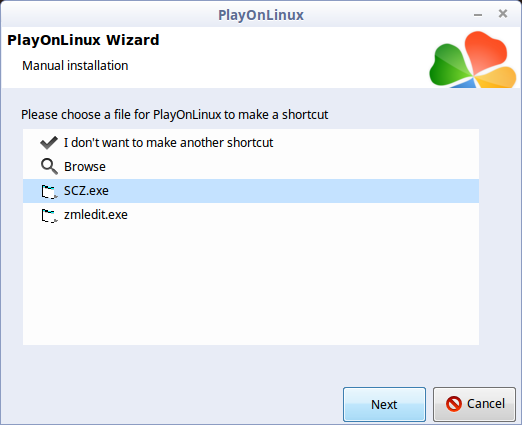Click the red prohibited icon on Cancel
Screen dimensions: 522x425
(x=454, y=404)
